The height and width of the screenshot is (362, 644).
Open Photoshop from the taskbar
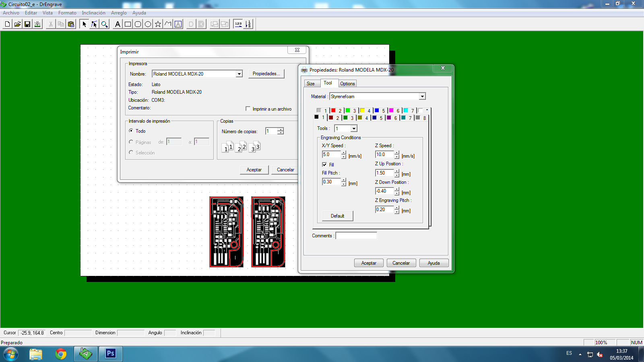point(110,354)
